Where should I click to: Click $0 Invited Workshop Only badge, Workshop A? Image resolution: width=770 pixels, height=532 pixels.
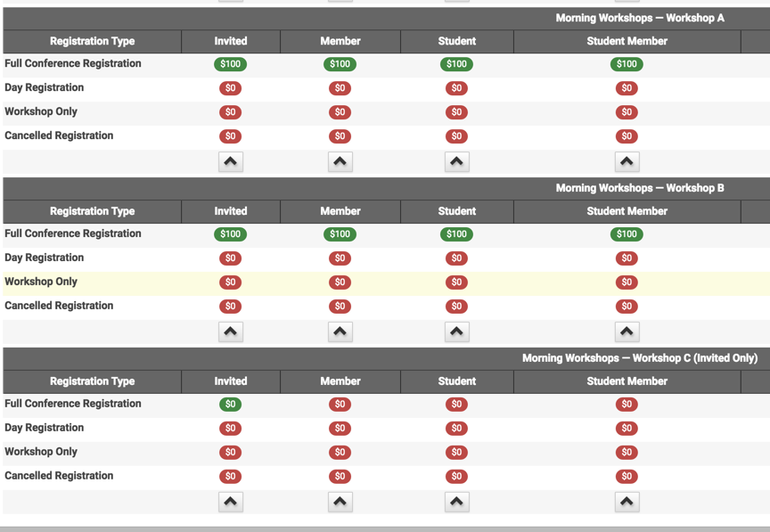[230, 112]
